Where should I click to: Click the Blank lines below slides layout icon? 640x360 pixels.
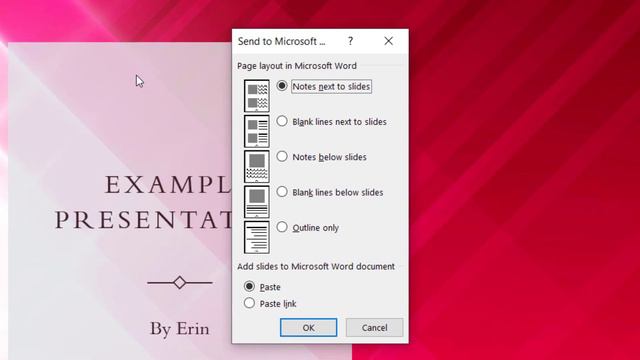pos(257,202)
